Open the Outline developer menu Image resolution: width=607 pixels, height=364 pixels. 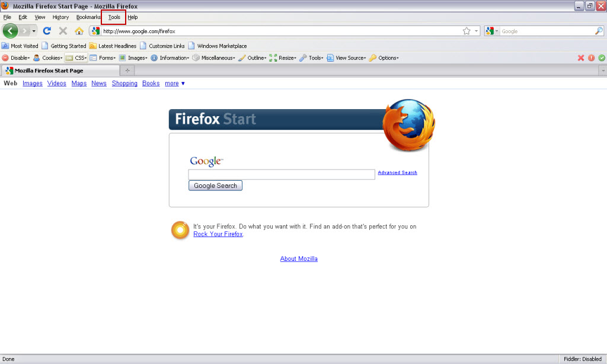252,58
